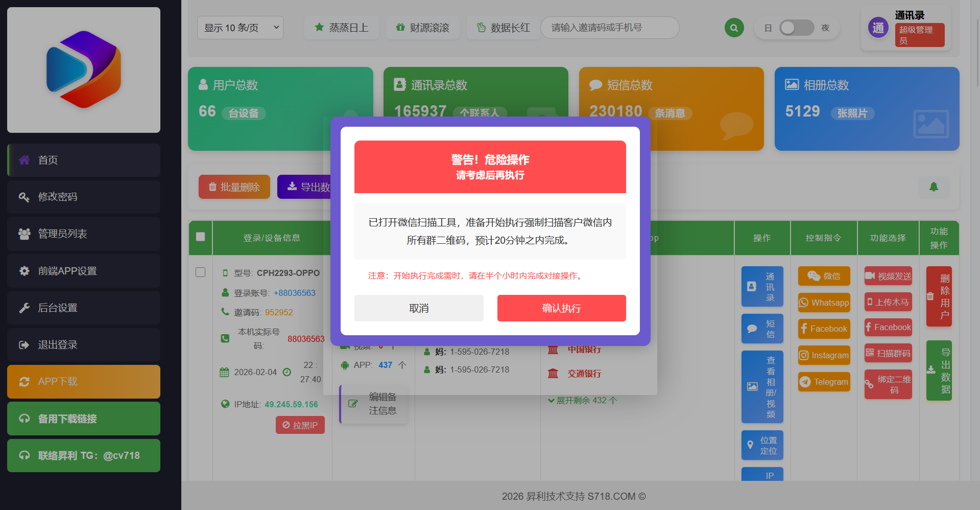
Task: Tick the checkbox for the CPH2293-OPPO row
Action: click(201, 272)
